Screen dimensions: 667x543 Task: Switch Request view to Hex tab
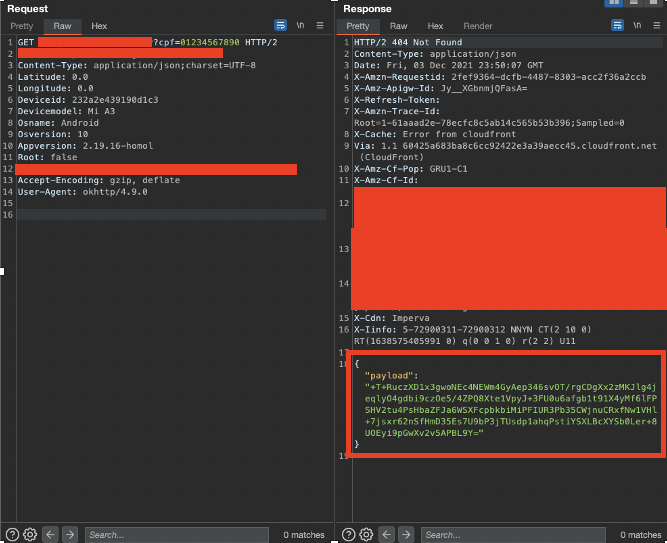tap(99, 26)
